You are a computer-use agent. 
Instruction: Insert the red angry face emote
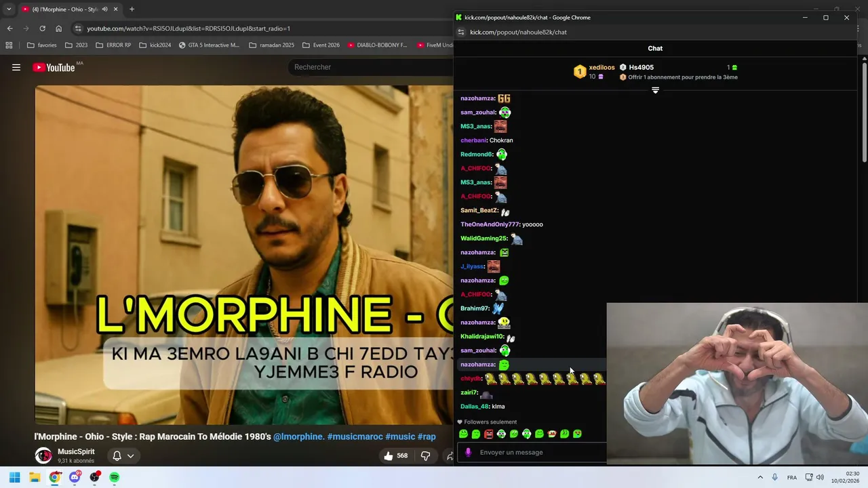(488, 434)
